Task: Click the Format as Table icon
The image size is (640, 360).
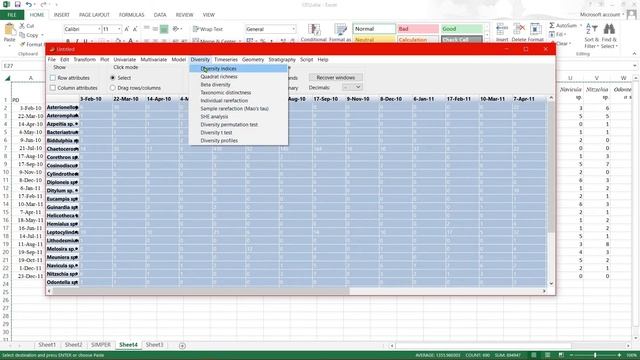Action: pos(340,29)
